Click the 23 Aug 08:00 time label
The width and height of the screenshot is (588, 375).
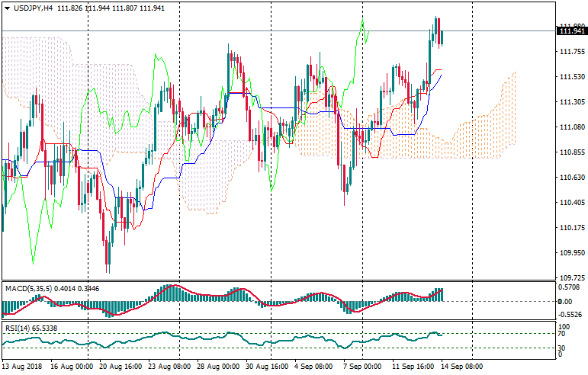click(169, 367)
